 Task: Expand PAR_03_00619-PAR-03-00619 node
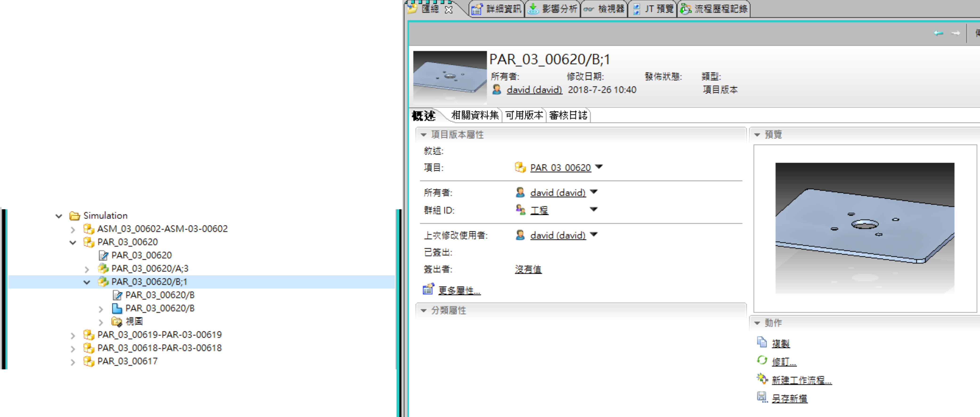[x=73, y=335]
